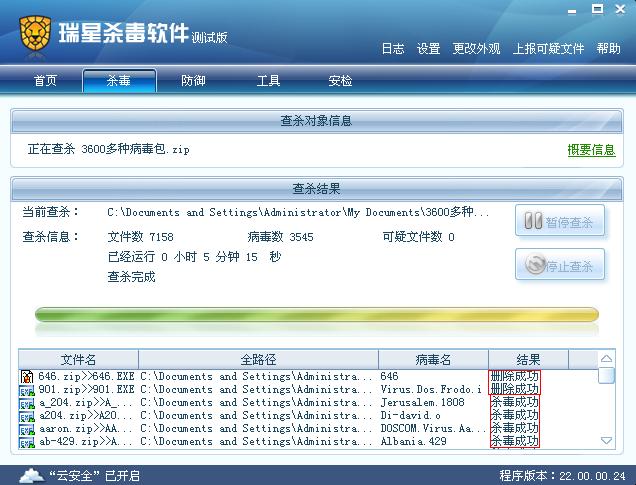Click virus name Albania.429
This screenshot has width=636, height=485.
(x=413, y=442)
